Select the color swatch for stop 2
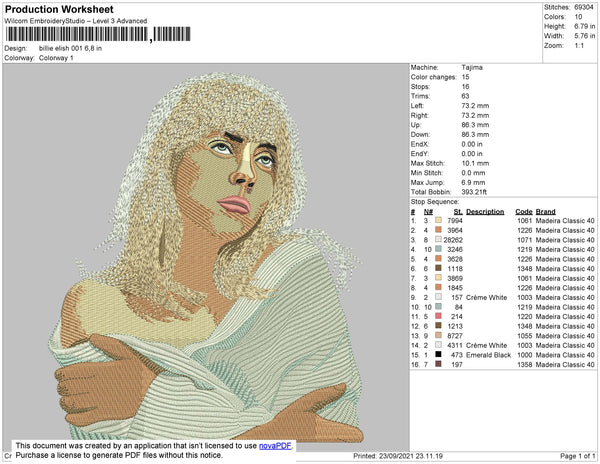Image resolution: width=600 pixels, height=464 pixels. click(439, 230)
